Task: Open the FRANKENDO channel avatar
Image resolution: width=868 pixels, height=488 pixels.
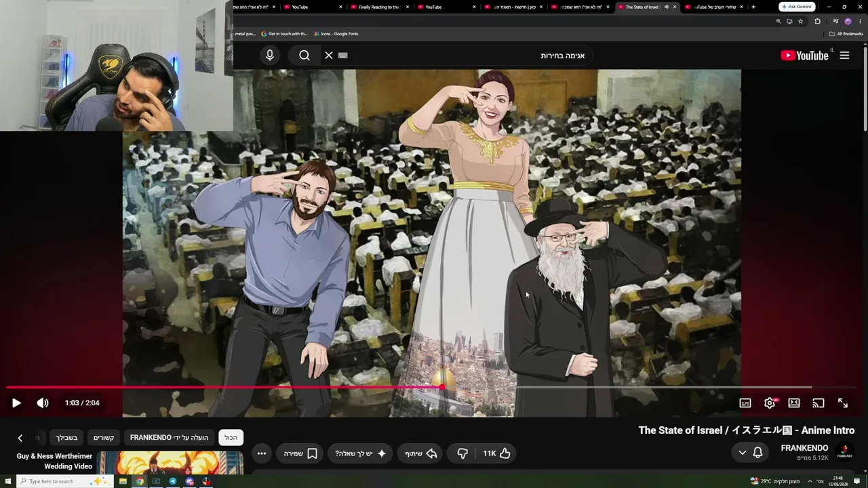Action: point(844,452)
